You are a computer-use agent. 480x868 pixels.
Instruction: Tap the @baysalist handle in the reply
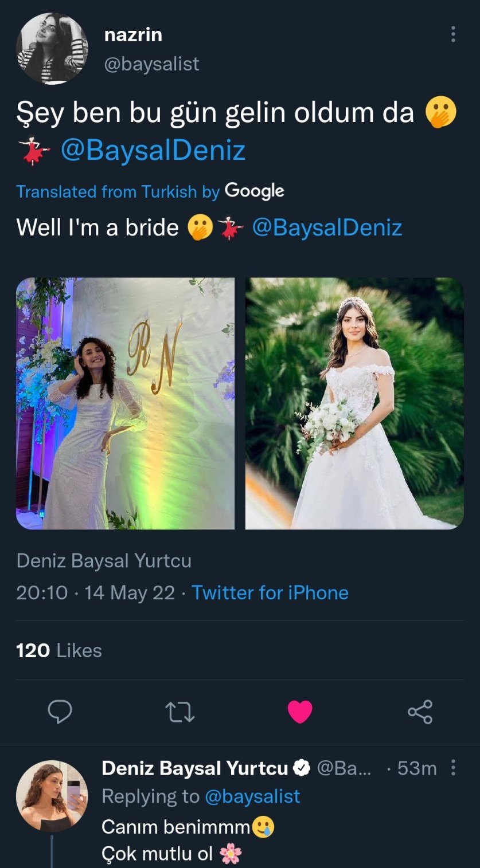coord(252,796)
